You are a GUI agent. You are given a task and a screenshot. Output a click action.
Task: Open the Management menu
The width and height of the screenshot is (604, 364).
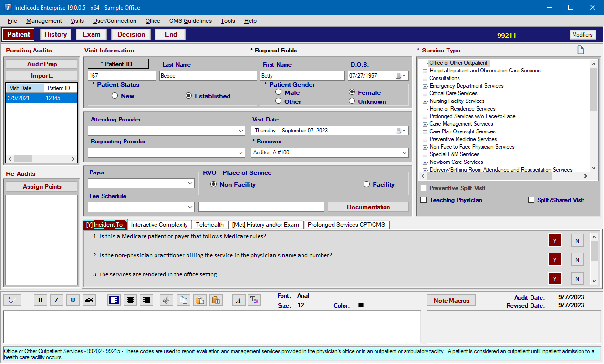point(44,21)
